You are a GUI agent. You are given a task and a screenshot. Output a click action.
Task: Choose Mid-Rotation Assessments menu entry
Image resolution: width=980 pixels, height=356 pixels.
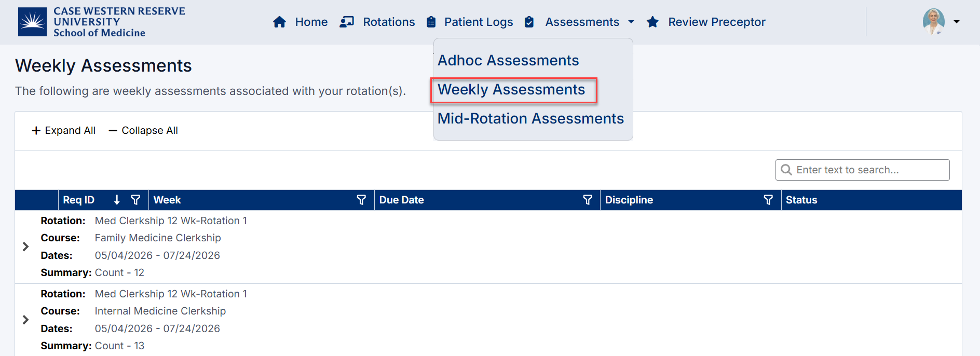(x=530, y=118)
